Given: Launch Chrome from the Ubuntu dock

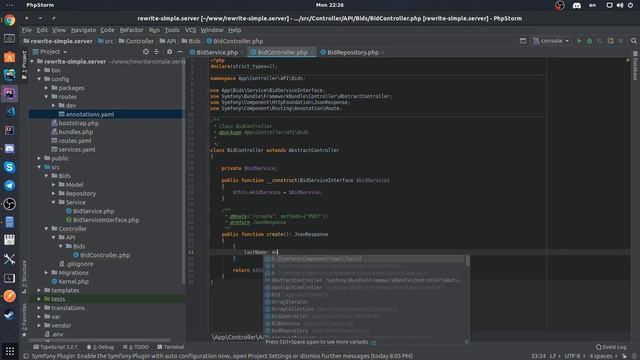Looking at the screenshot, I should [9, 20].
